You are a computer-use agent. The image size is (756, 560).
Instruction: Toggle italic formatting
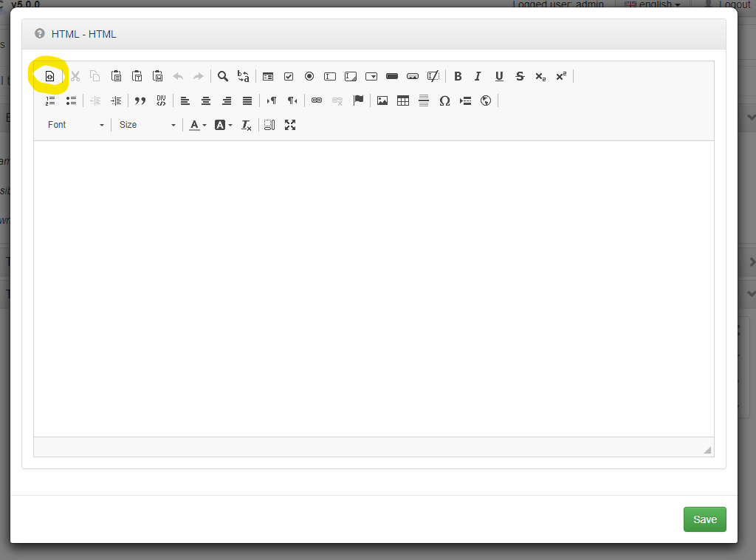[x=478, y=76]
